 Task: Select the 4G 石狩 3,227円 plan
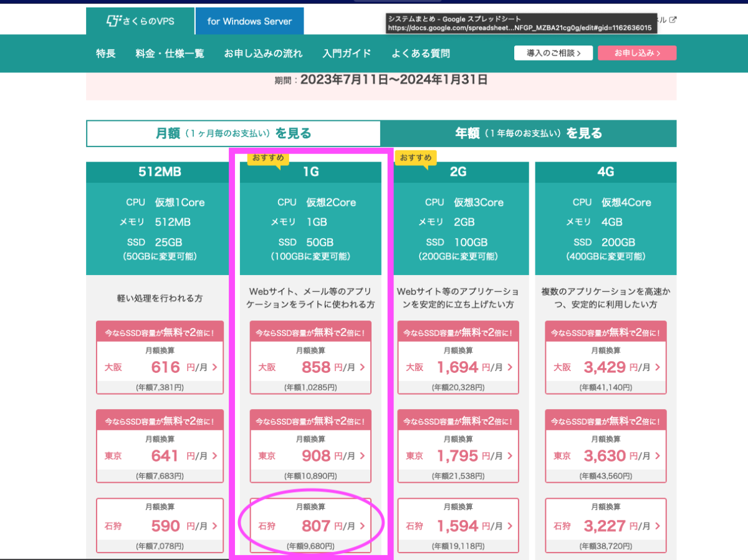(605, 526)
